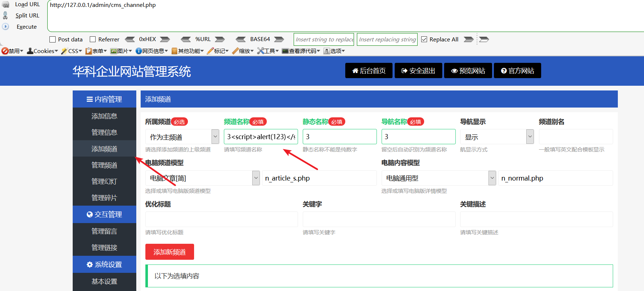Click right arrow after %URL

tap(220, 39)
